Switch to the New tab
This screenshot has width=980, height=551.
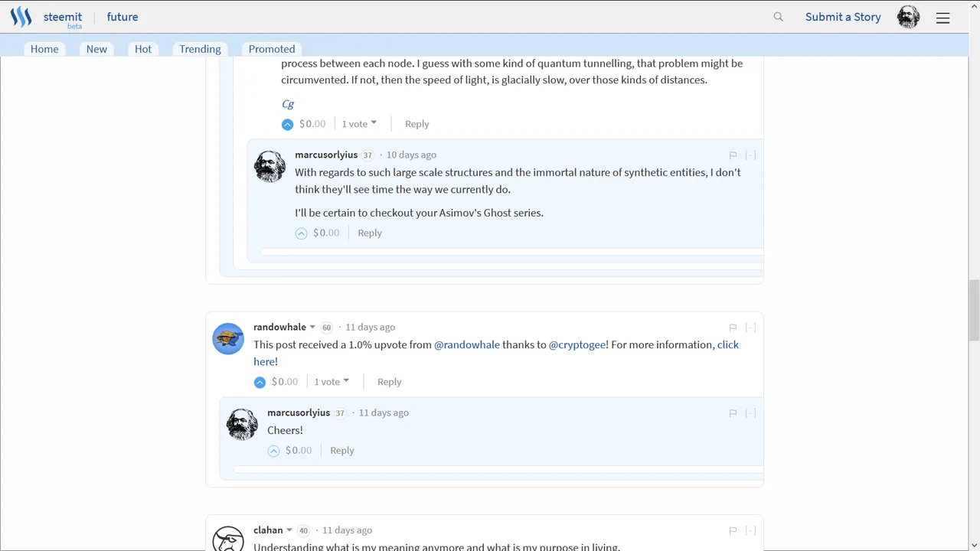pyautogui.click(x=96, y=48)
